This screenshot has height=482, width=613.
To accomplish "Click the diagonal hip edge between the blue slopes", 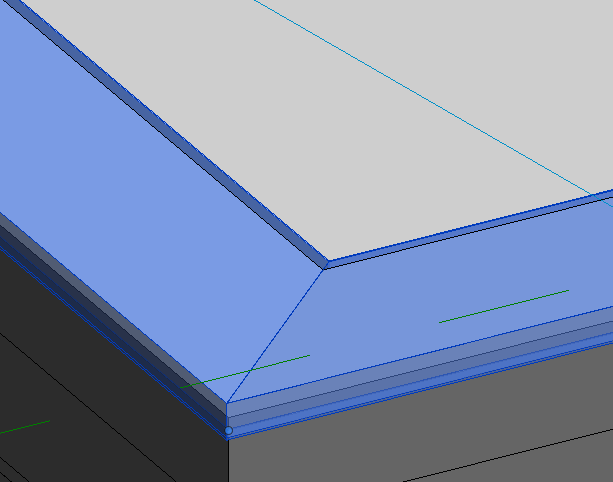I will 280,330.
